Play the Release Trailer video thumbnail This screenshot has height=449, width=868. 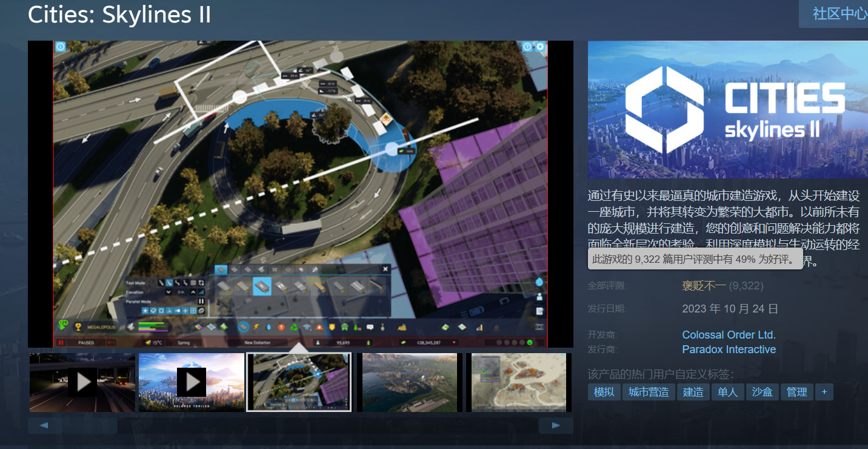[192, 382]
